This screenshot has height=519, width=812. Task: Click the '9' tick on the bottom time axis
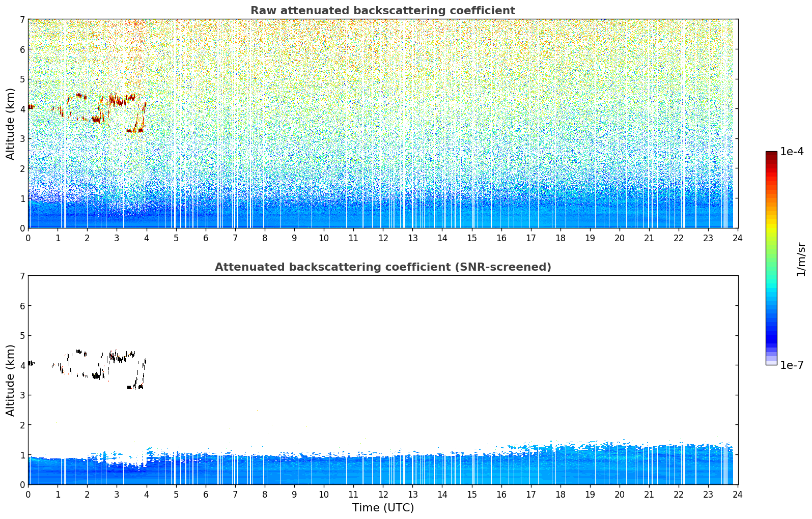click(x=294, y=494)
